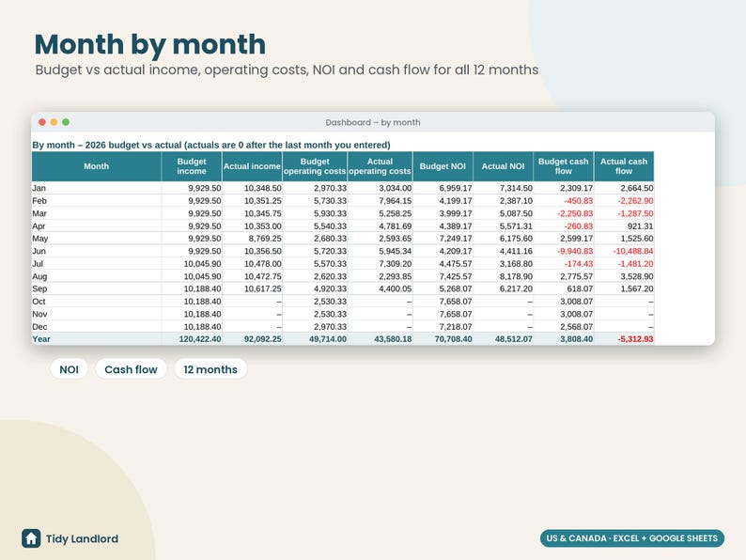Select the May row label

click(x=40, y=239)
